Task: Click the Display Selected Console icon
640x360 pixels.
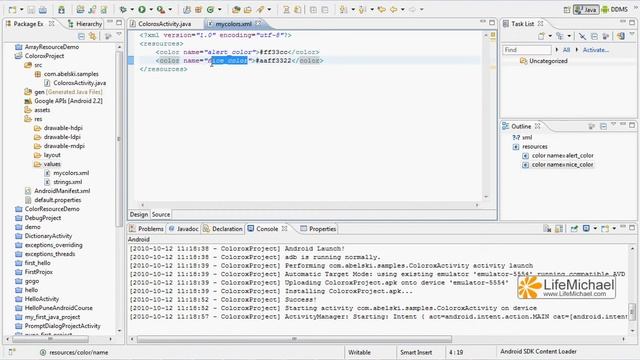Action: click(x=586, y=229)
